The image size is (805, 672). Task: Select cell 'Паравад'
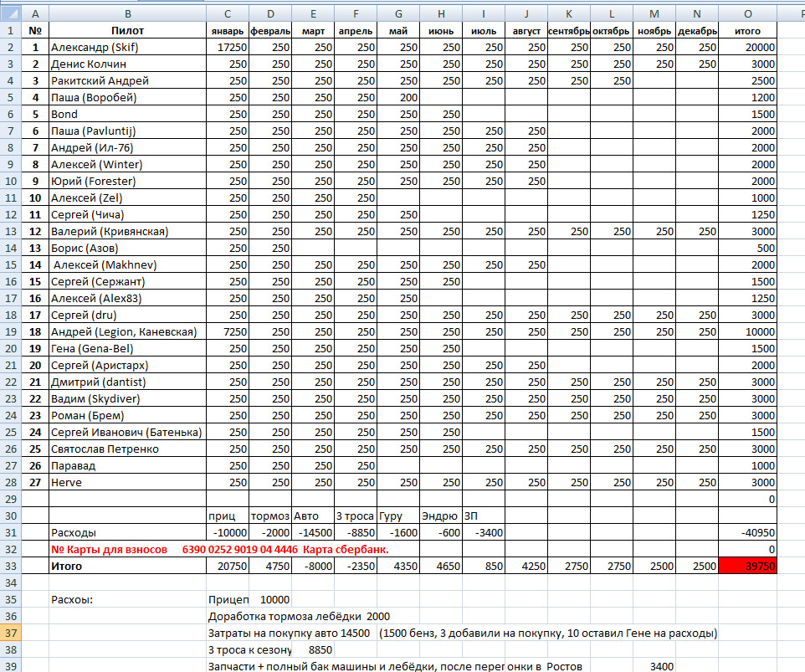click(x=127, y=465)
